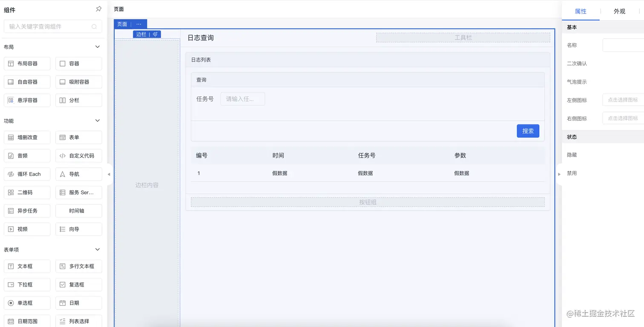Switch to the 外观 appearance tab
This screenshot has height=327, width=644.
pyautogui.click(x=619, y=12)
